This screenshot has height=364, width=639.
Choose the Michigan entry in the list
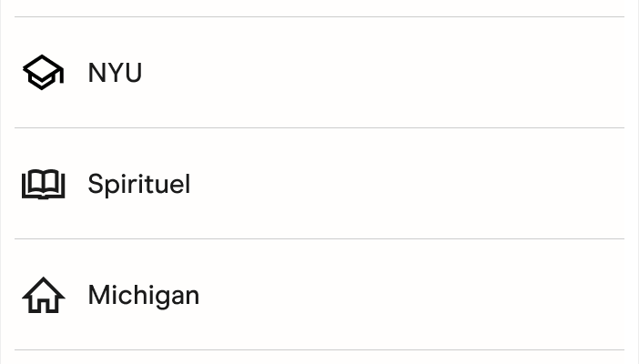tap(319, 295)
